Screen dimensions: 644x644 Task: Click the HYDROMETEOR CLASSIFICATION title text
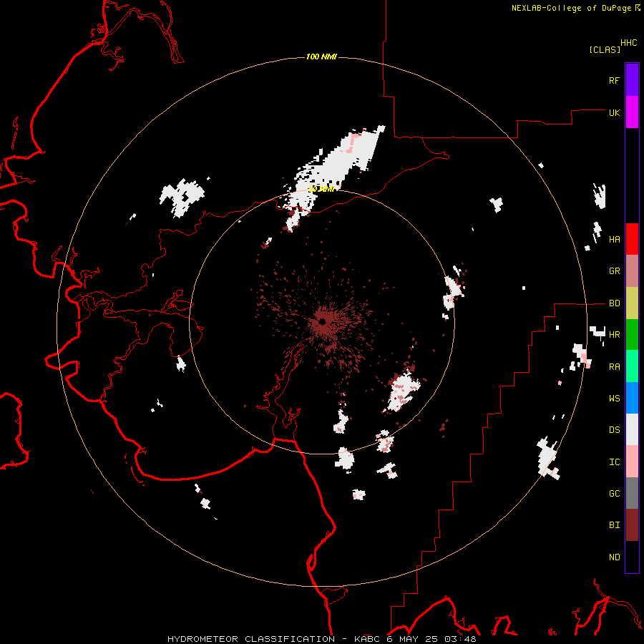pos(251,639)
